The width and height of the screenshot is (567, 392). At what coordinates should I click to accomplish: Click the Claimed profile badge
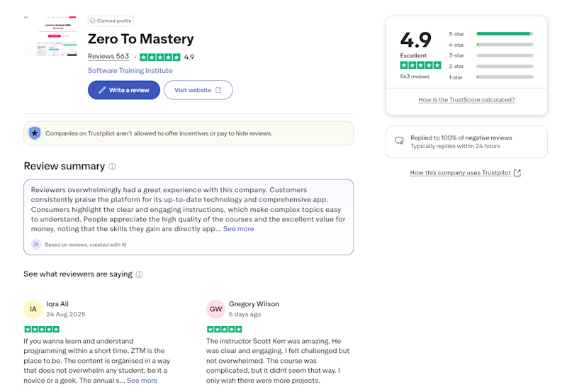point(111,21)
